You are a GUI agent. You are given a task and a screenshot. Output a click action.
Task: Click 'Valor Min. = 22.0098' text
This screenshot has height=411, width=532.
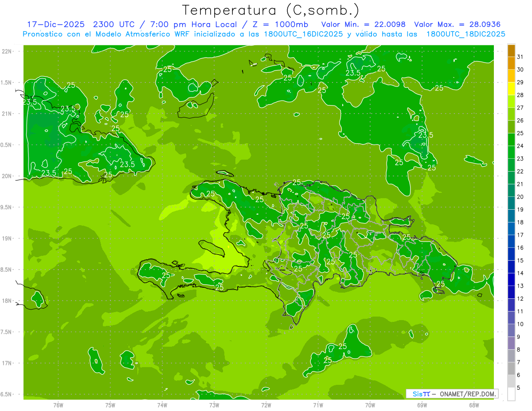coord(363,24)
